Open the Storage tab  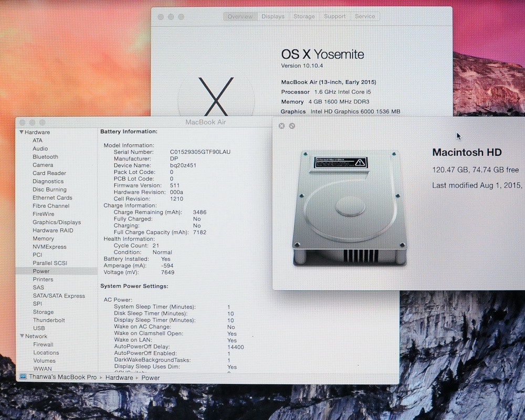304,16
